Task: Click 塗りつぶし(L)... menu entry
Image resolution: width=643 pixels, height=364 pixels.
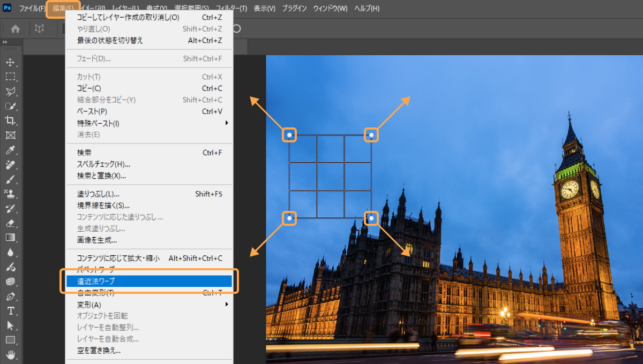Action: coord(98,194)
